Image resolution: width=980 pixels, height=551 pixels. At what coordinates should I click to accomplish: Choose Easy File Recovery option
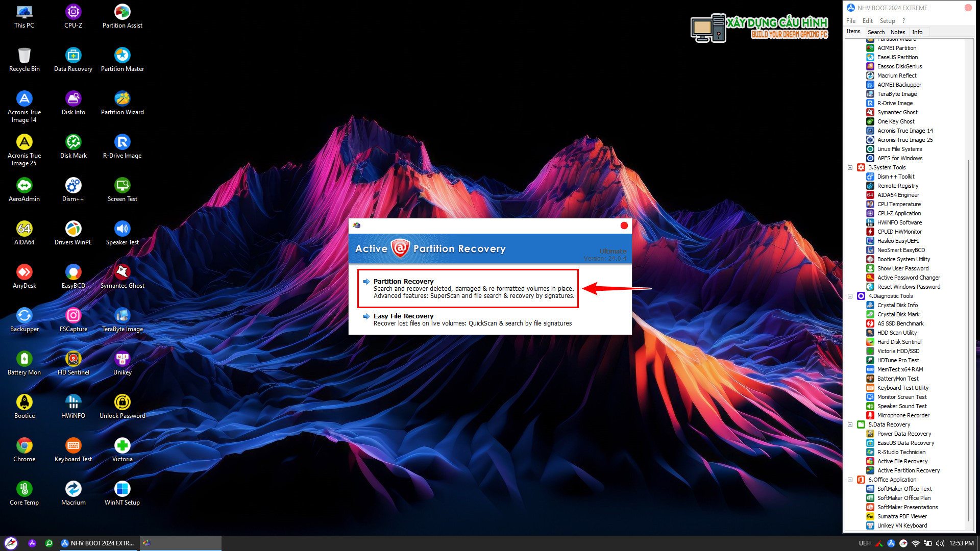[468, 319]
